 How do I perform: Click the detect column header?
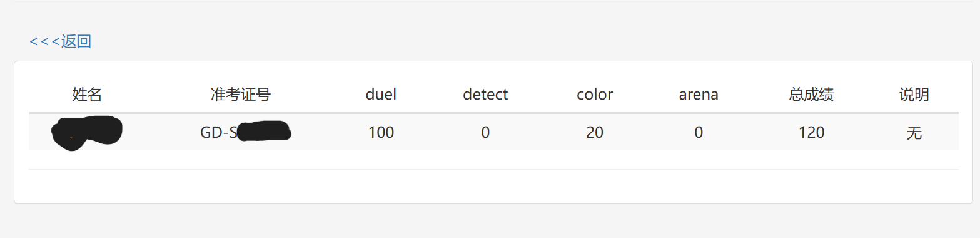(x=485, y=95)
